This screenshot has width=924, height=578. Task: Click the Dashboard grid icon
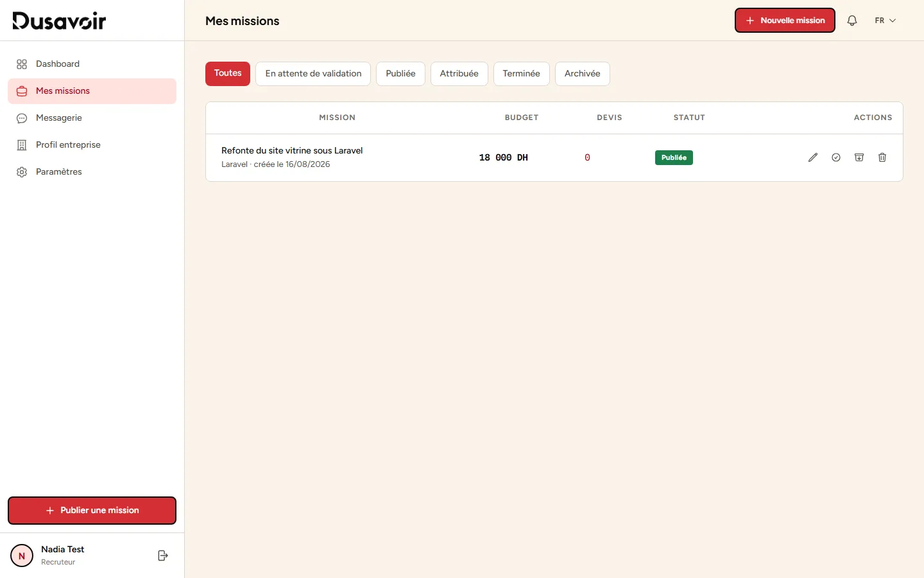[x=22, y=64]
